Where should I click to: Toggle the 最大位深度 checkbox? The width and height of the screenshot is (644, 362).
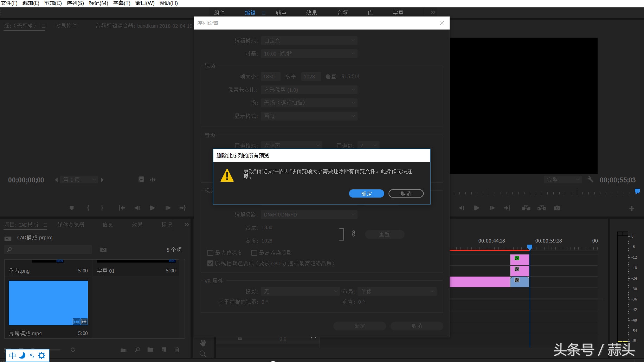[x=211, y=253]
